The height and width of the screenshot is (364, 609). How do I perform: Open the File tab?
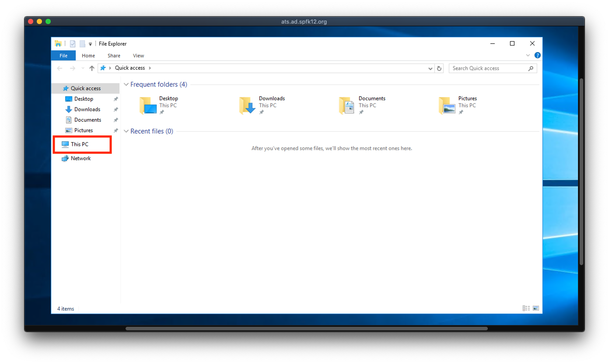point(63,56)
